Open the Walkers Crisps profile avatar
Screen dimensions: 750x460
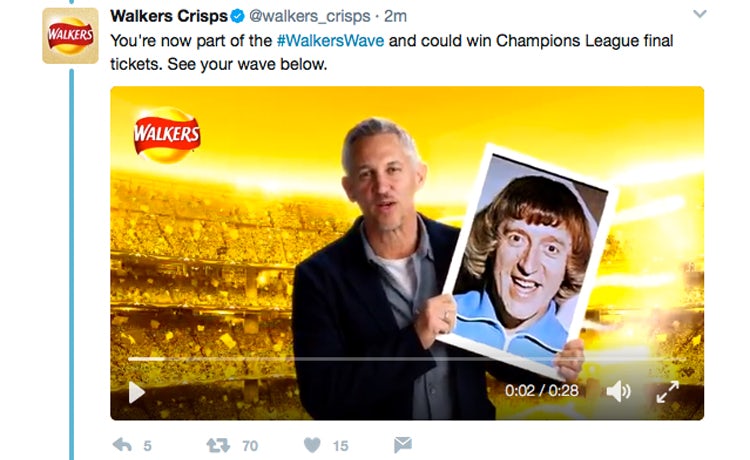click(70, 35)
